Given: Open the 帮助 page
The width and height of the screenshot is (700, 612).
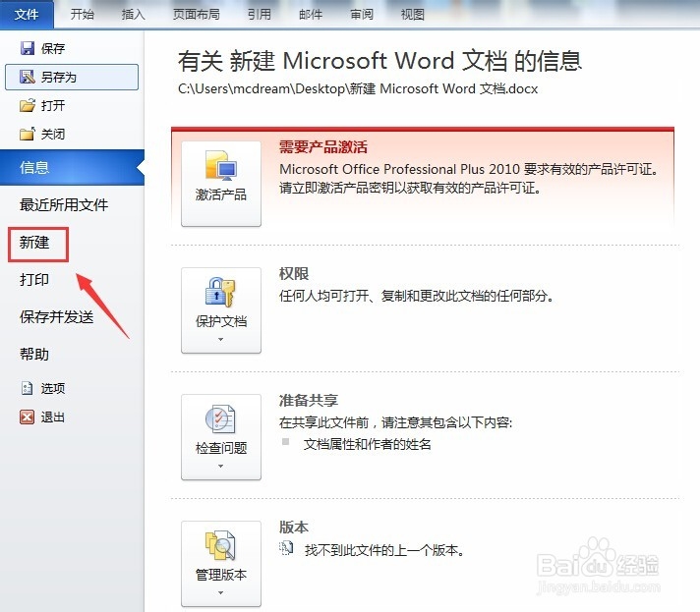Looking at the screenshot, I should coord(34,355).
